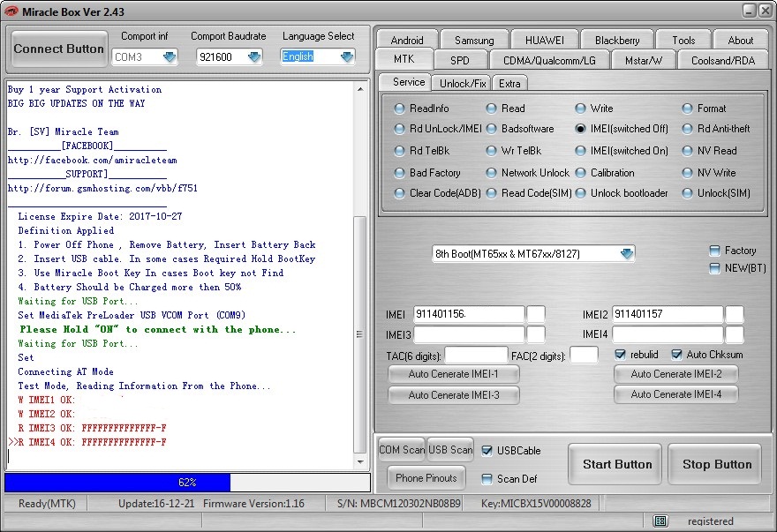Select the Rd TelBk option
Viewport: 777px width, 532px height.
[399, 151]
